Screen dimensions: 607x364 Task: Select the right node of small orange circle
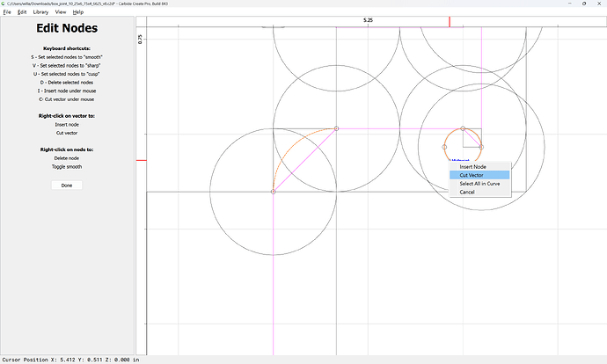point(481,147)
